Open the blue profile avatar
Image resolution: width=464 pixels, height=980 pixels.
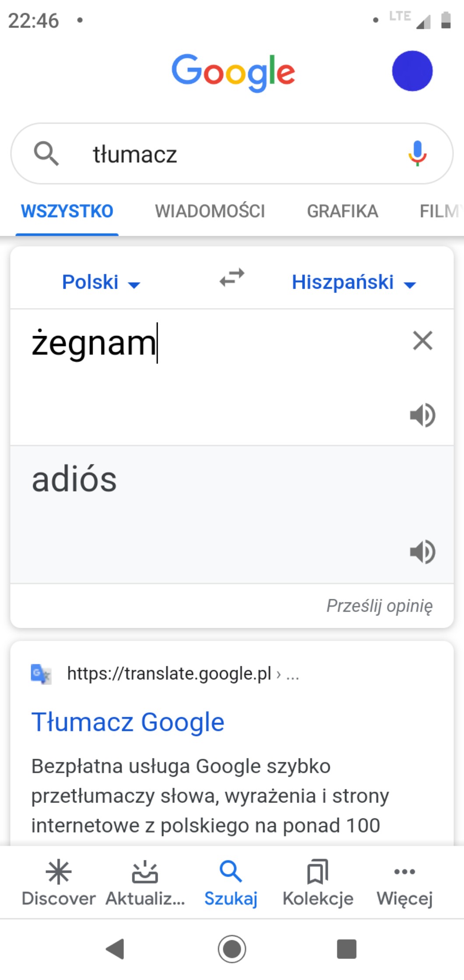click(412, 71)
